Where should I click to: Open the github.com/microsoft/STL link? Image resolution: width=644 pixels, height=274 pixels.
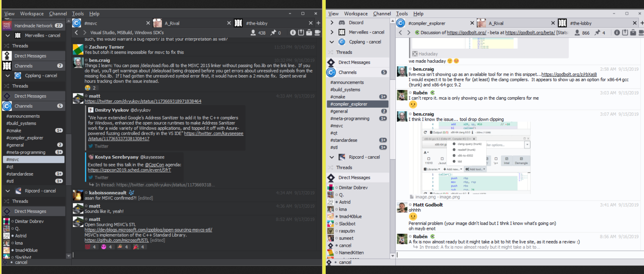tap(116, 240)
